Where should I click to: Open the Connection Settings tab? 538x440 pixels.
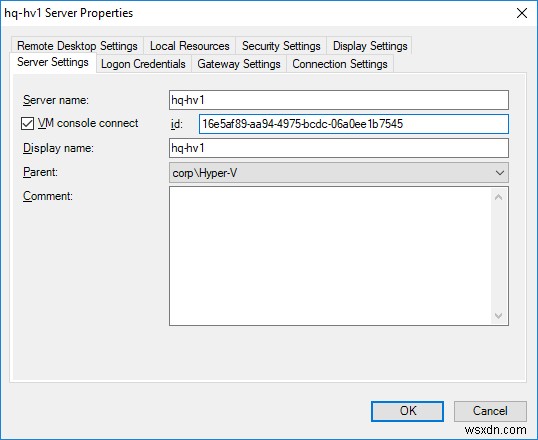pyautogui.click(x=340, y=64)
